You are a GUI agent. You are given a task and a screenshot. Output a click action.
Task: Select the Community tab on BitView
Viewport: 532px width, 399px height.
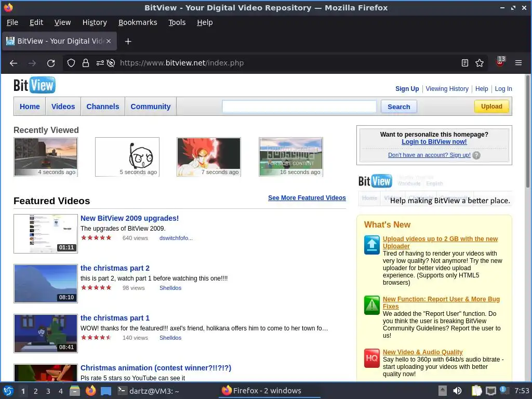click(x=151, y=107)
